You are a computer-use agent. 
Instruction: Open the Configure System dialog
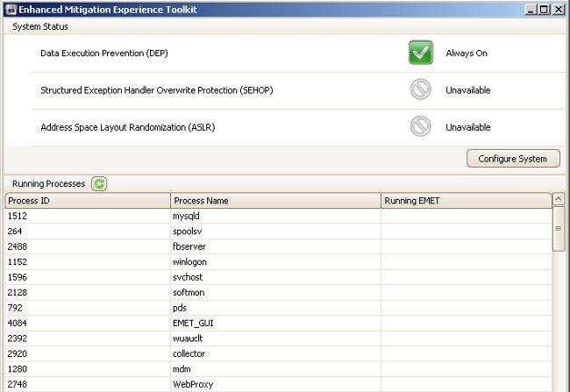(513, 159)
